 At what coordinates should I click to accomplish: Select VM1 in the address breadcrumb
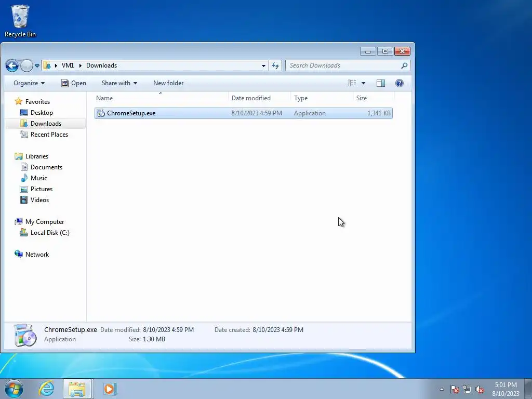click(68, 65)
